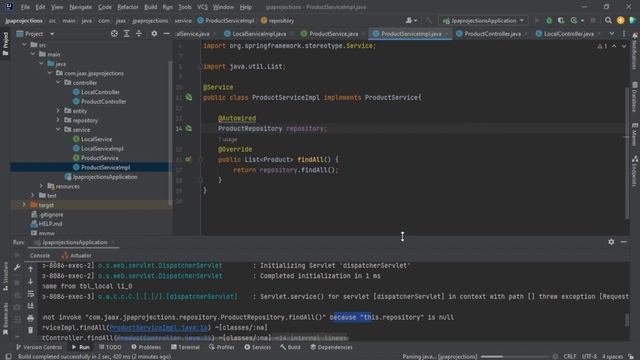The image size is (640, 360).
Task: Collapse the service package
Action: [58, 130]
